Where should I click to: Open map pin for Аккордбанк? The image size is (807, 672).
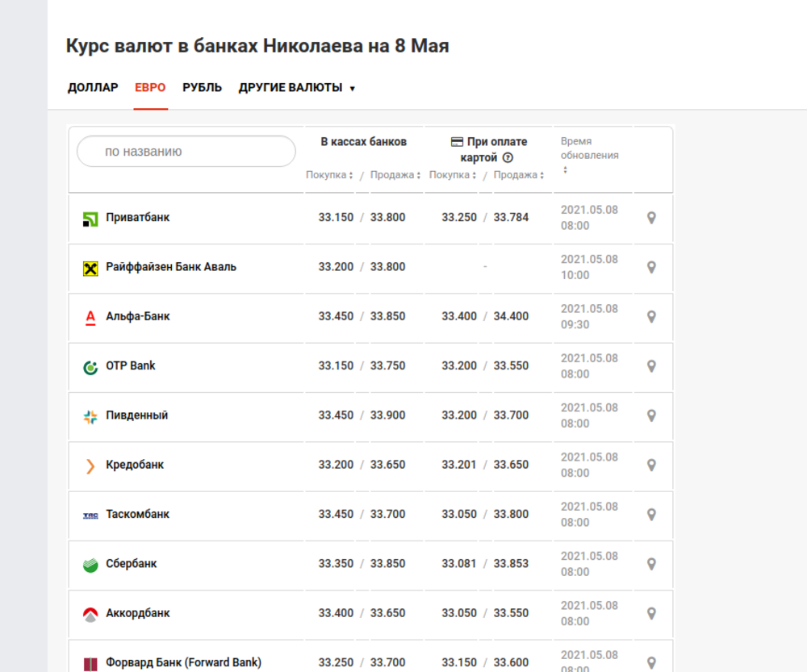coord(651,613)
